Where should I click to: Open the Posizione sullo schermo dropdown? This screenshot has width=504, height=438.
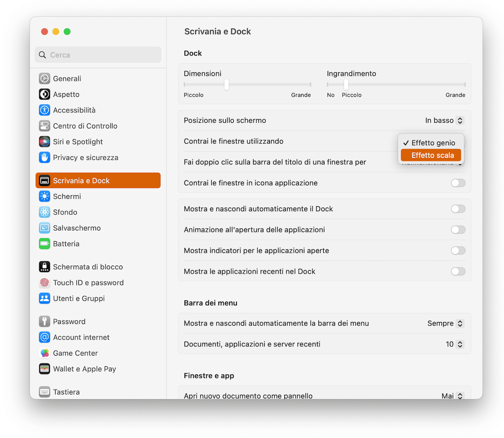(x=444, y=120)
